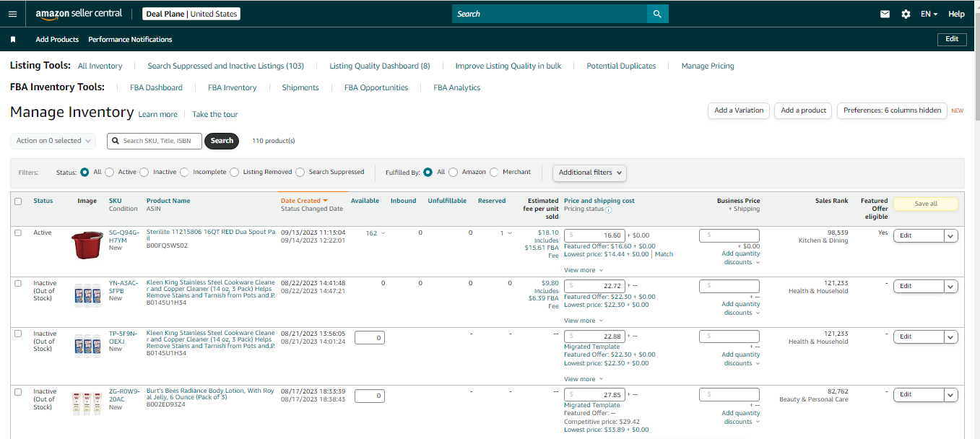Click the Add a Variation button
The height and width of the screenshot is (439, 980).
(x=739, y=110)
